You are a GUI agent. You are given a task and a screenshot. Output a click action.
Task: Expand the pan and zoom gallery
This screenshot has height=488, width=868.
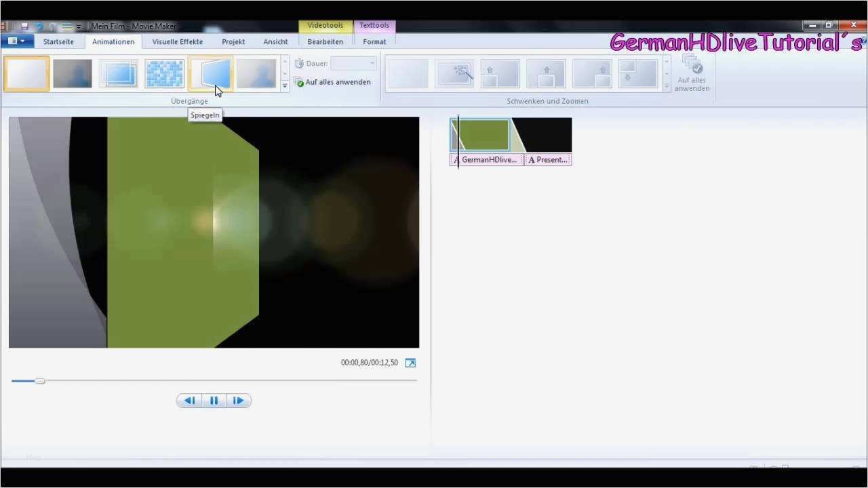[667, 86]
